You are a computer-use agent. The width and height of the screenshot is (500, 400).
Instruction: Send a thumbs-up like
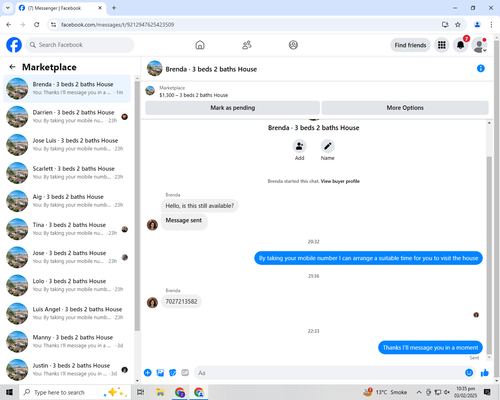click(485, 373)
